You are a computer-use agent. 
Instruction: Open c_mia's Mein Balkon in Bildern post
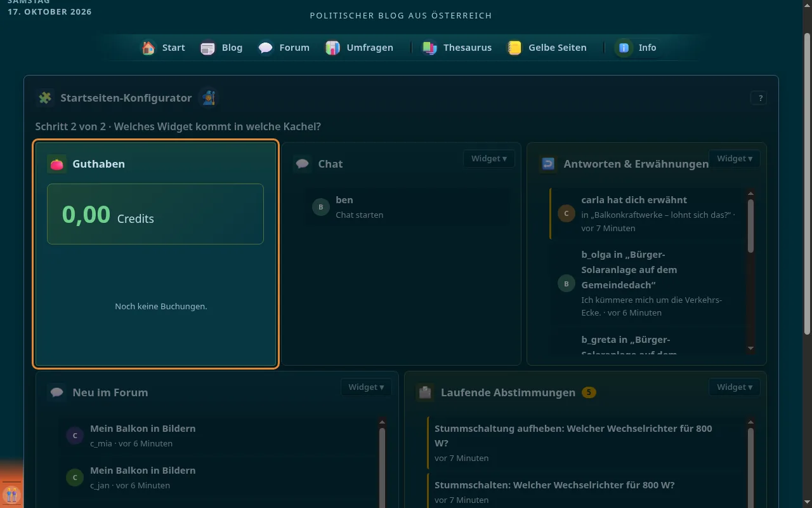click(218, 436)
